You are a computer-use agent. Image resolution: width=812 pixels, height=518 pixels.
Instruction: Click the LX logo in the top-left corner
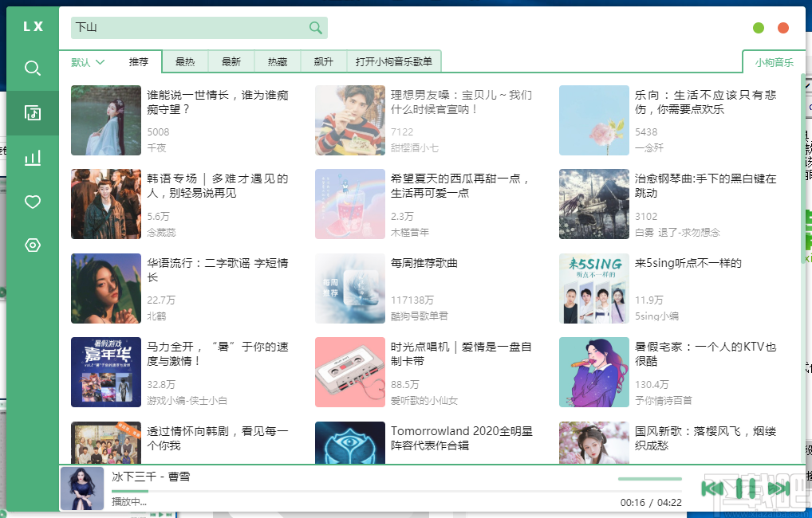32,26
